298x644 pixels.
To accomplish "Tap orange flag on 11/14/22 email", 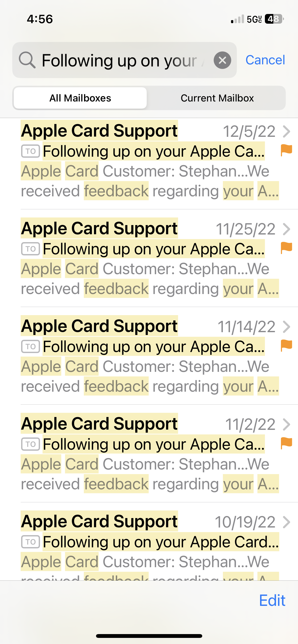I will point(286,345).
